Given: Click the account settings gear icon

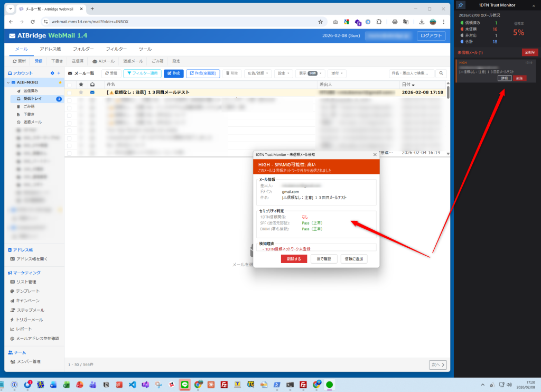Looking at the screenshot, I should pyautogui.click(x=52, y=73).
